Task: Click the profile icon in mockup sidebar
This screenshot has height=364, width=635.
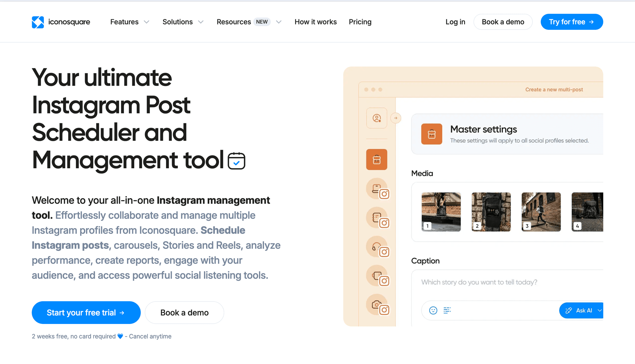Action: [x=377, y=118]
